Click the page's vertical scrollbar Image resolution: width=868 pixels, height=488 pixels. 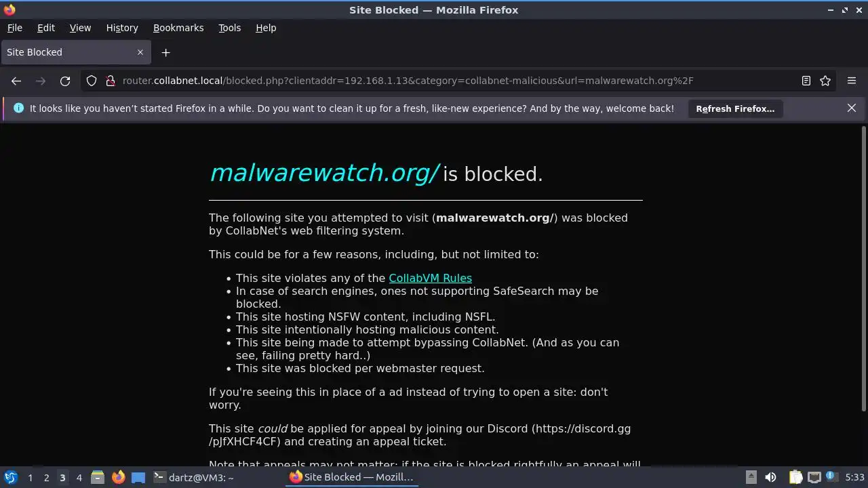[863, 268]
